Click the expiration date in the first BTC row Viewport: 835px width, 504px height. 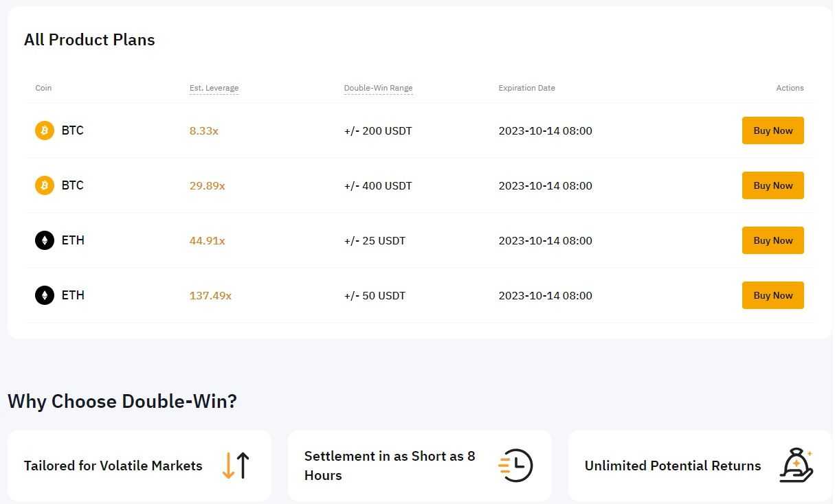tap(545, 130)
